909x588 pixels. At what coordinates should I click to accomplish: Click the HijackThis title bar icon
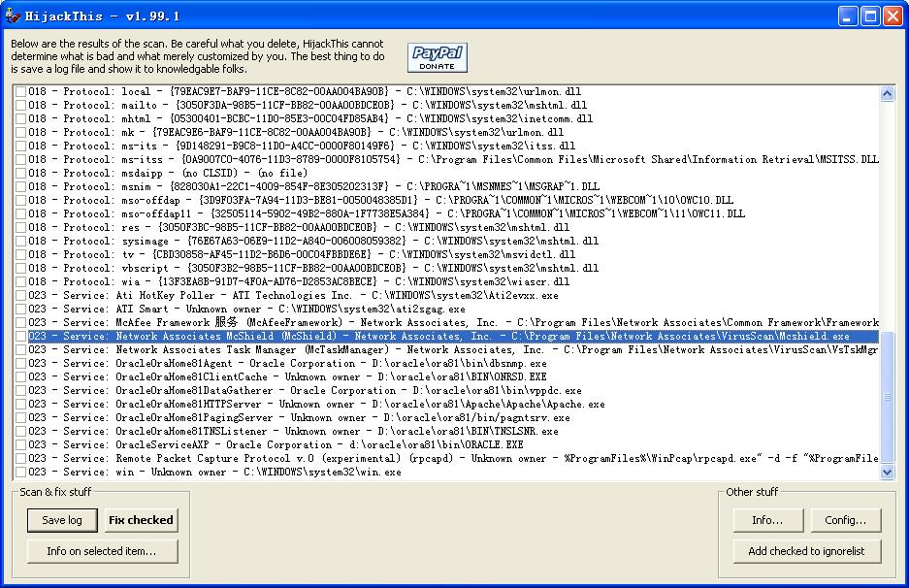[13, 16]
